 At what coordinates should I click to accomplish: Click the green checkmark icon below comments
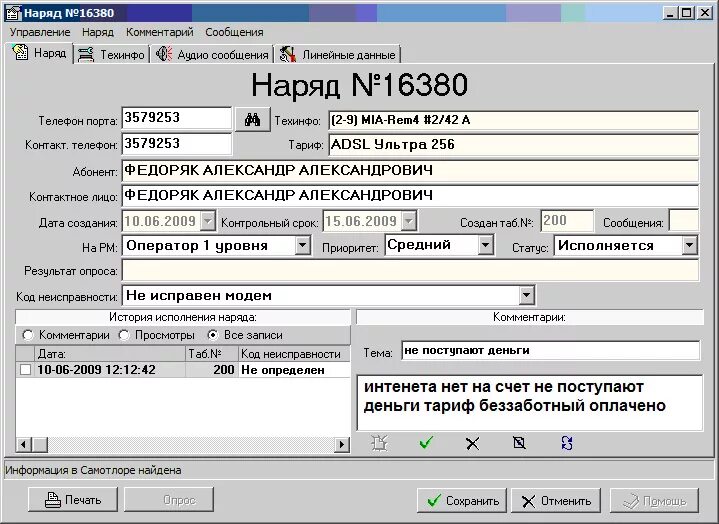click(426, 443)
